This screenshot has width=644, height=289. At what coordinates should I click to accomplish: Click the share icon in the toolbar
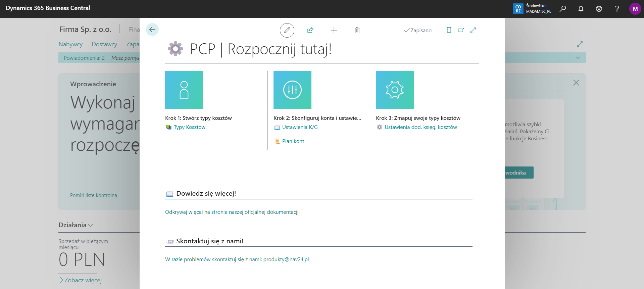point(310,31)
